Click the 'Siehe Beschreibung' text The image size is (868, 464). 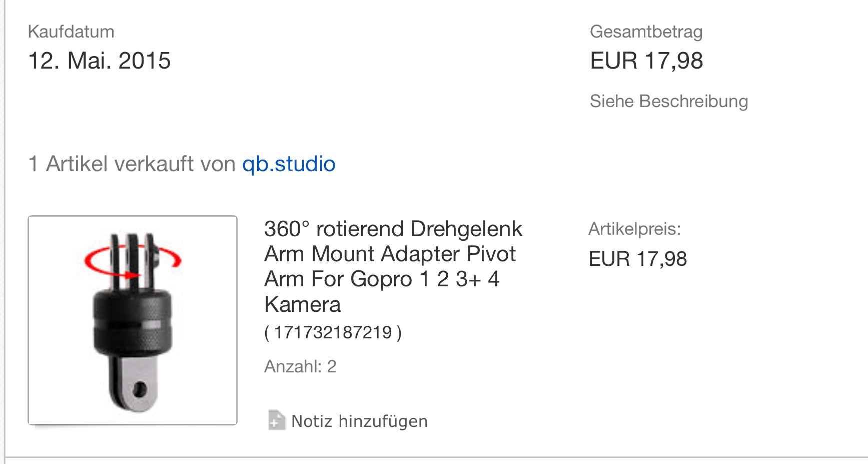pos(669,101)
